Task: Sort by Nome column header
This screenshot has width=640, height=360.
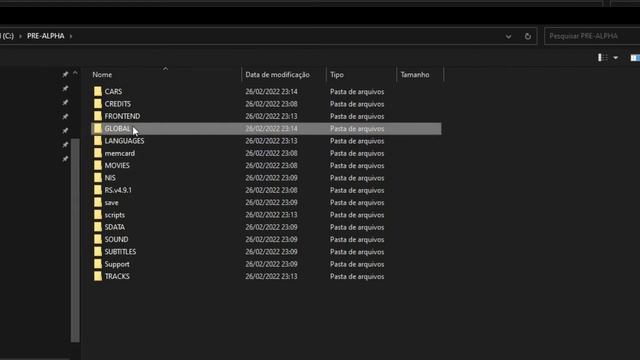Action: coord(102,75)
